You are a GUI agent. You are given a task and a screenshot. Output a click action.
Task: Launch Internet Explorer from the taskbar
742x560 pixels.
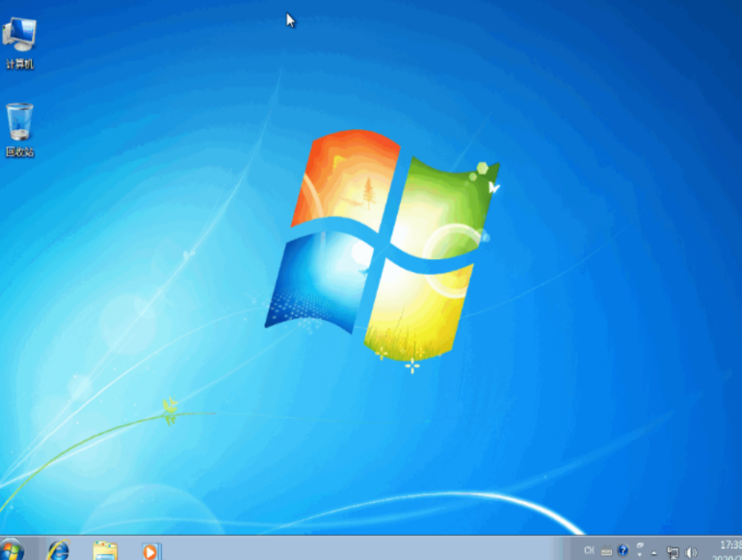pyautogui.click(x=58, y=550)
